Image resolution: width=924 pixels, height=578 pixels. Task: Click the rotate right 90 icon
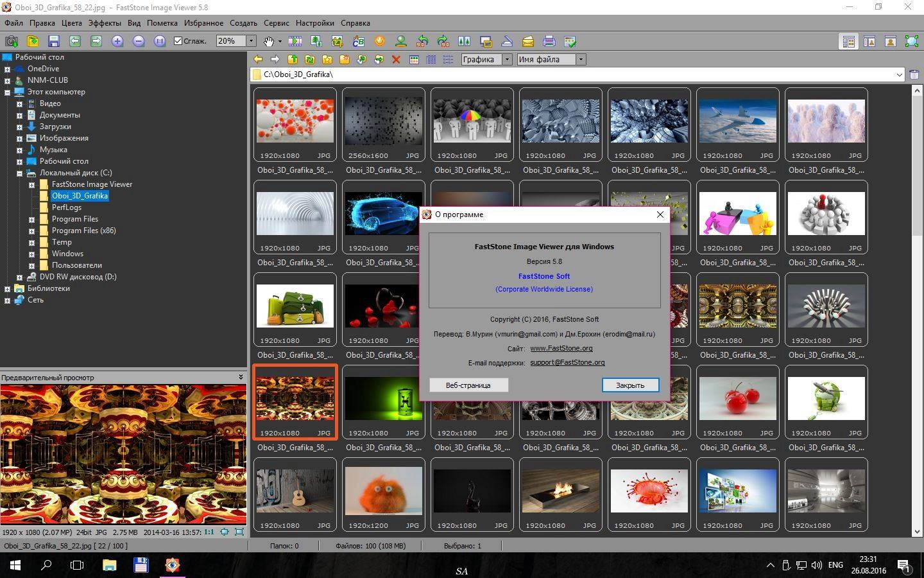[443, 41]
